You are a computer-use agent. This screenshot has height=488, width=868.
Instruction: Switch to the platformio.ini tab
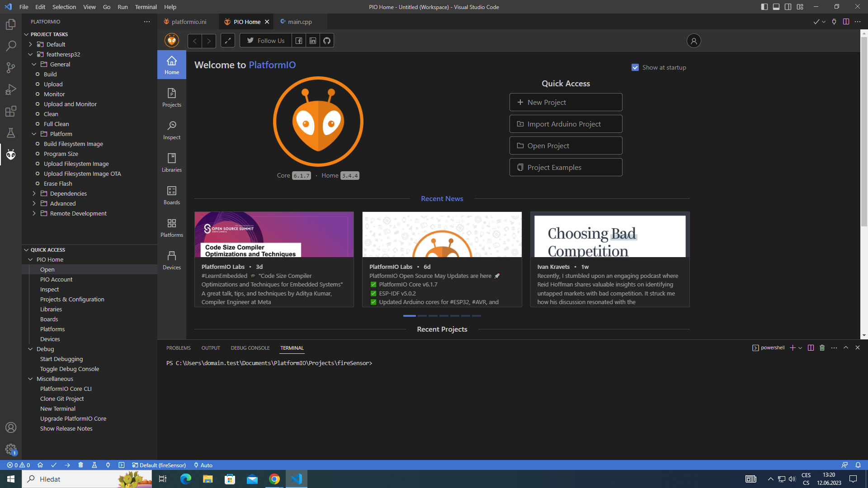(x=189, y=22)
